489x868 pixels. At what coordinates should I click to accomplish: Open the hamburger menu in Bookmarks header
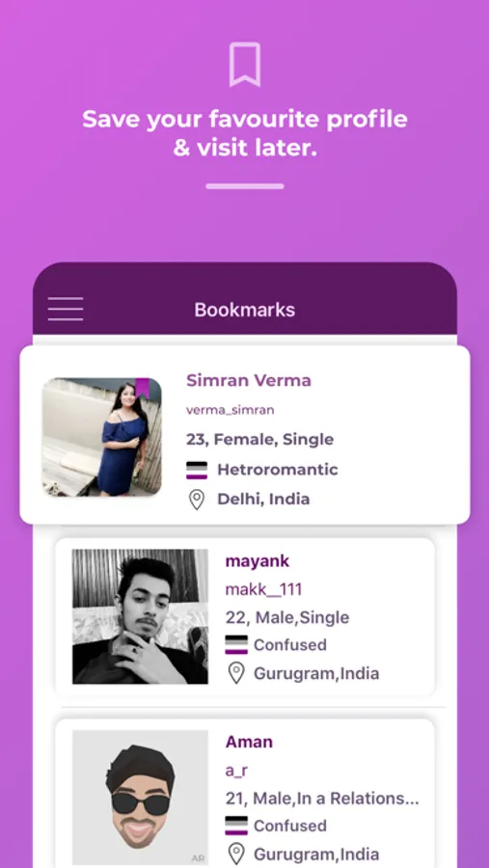click(x=66, y=309)
